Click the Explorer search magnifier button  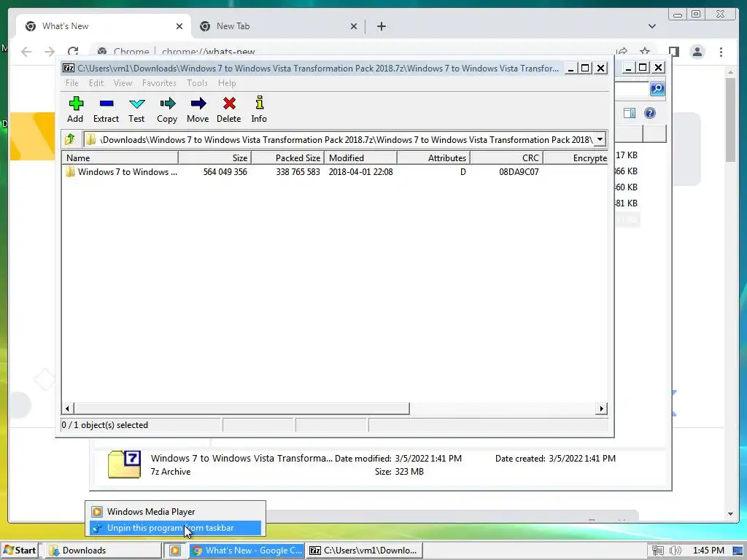click(x=657, y=88)
